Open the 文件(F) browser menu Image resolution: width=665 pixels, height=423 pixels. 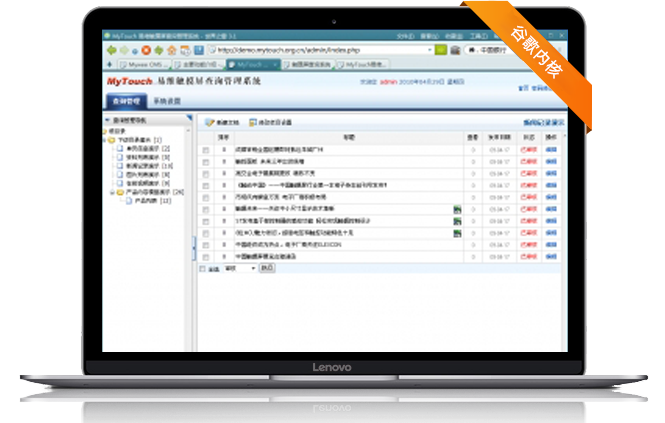tap(405, 36)
